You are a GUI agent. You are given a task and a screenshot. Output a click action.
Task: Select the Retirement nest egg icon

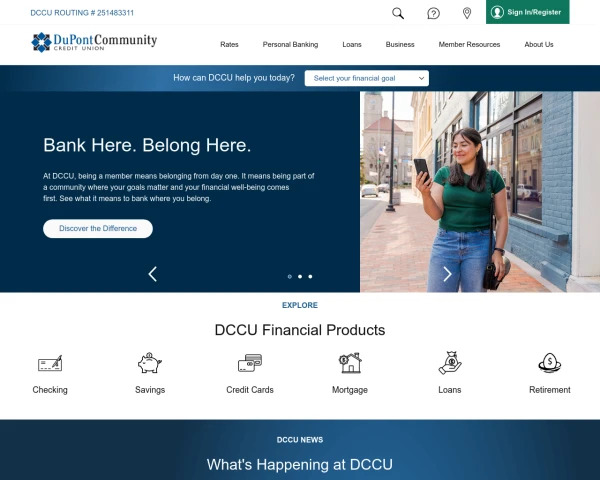550,363
